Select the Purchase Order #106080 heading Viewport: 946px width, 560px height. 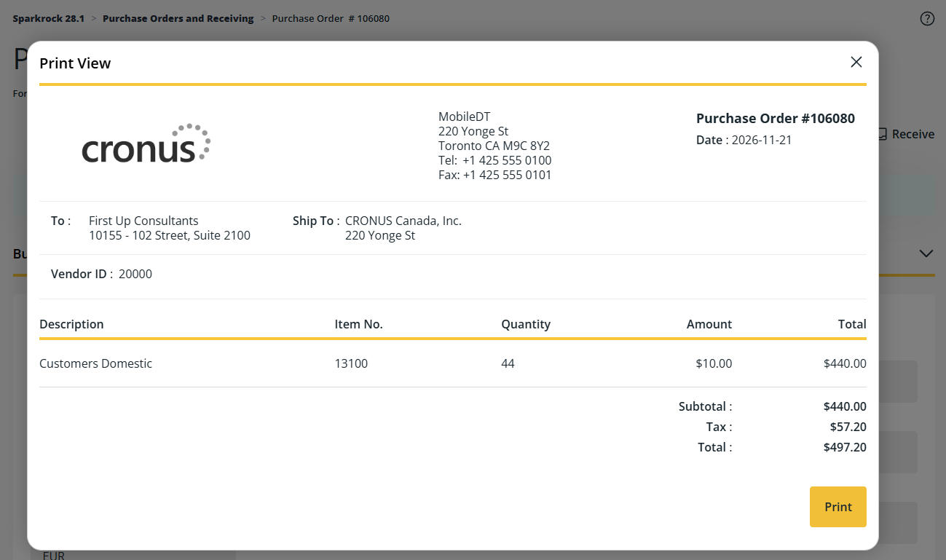coord(776,119)
